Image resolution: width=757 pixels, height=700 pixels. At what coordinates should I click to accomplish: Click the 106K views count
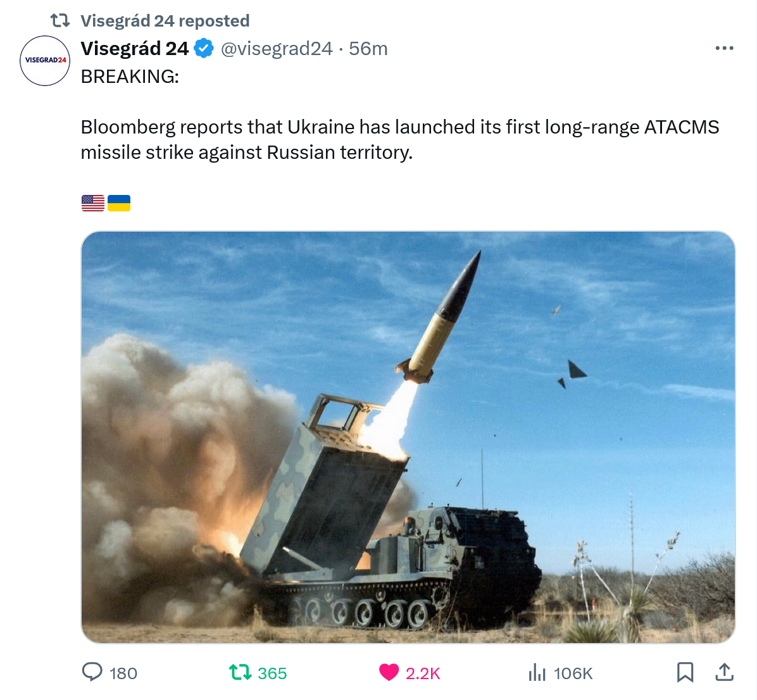(x=573, y=673)
